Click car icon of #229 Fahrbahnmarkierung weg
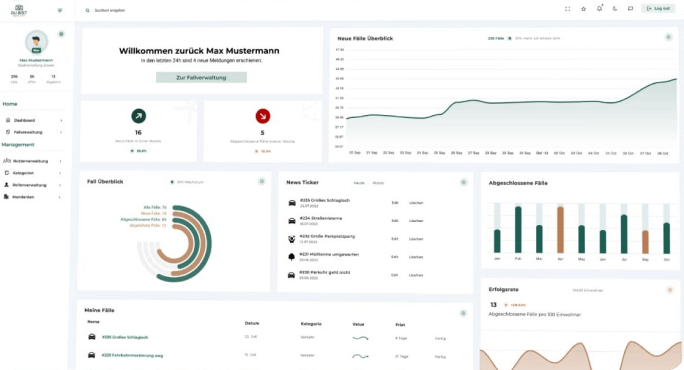The width and height of the screenshot is (684, 370). [92, 355]
